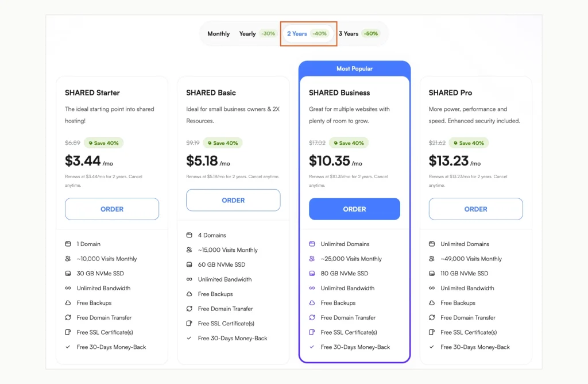The width and height of the screenshot is (588, 384).
Task: Click the $5.18 price
Action: tap(202, 161)
